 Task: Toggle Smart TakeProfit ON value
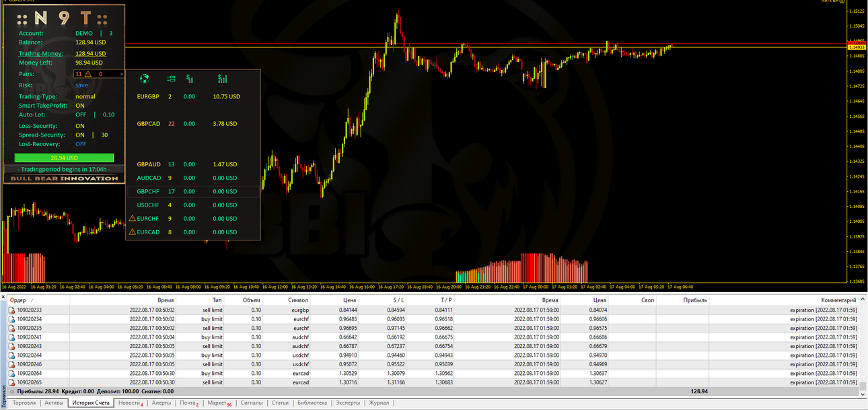(80, 106)
